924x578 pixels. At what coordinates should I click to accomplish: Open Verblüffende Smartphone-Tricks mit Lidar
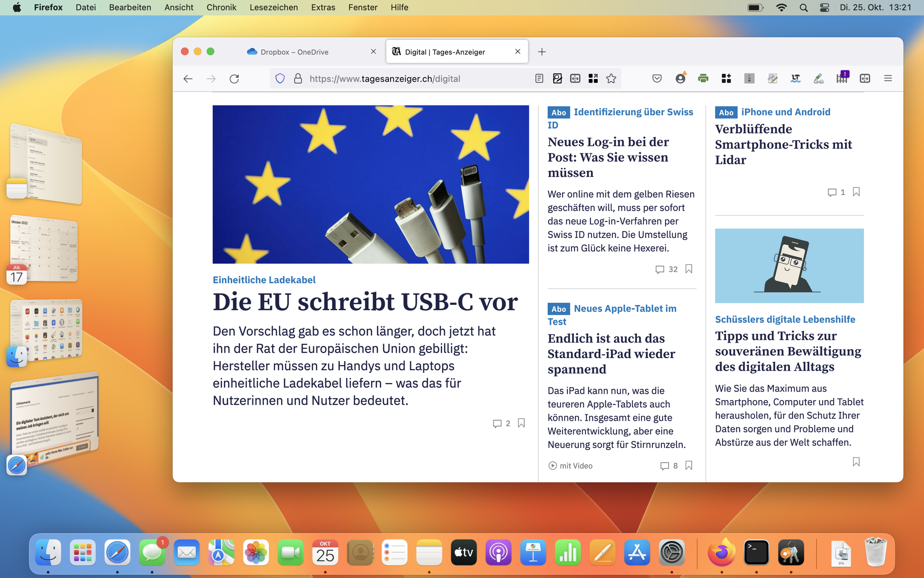coord(783,144)
